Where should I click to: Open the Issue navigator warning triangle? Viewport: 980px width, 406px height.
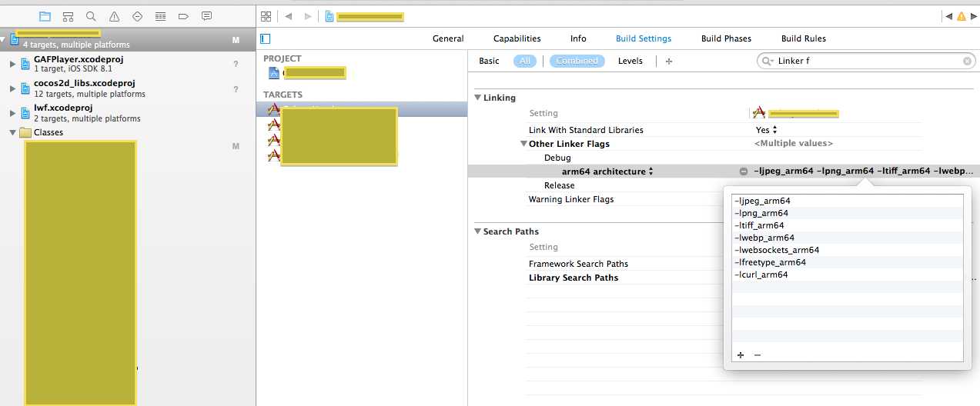pos(114,16)
